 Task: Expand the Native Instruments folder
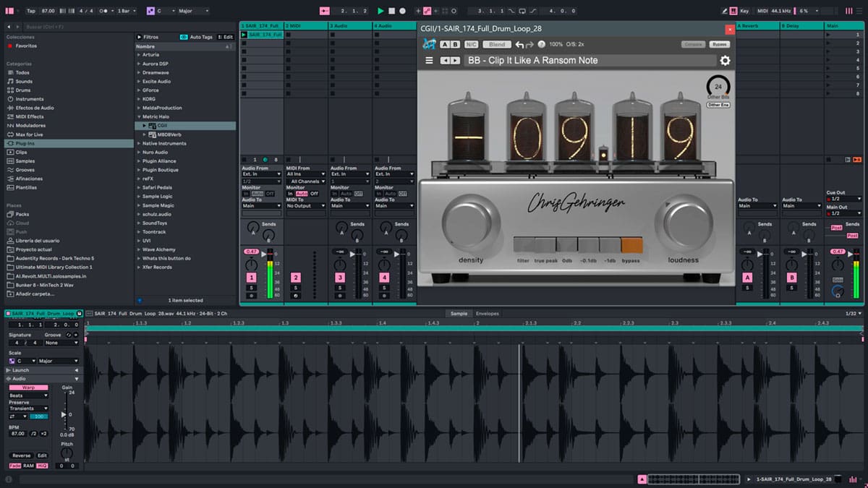139,143
